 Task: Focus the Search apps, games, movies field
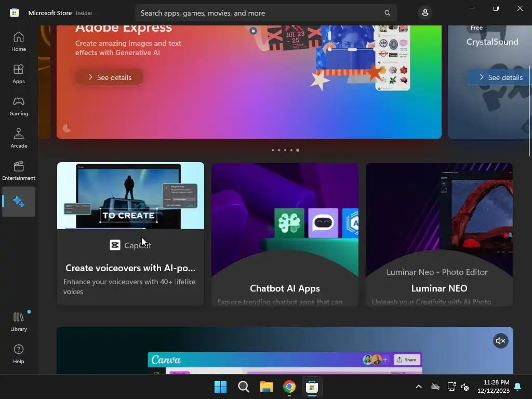tap(266, 13)
